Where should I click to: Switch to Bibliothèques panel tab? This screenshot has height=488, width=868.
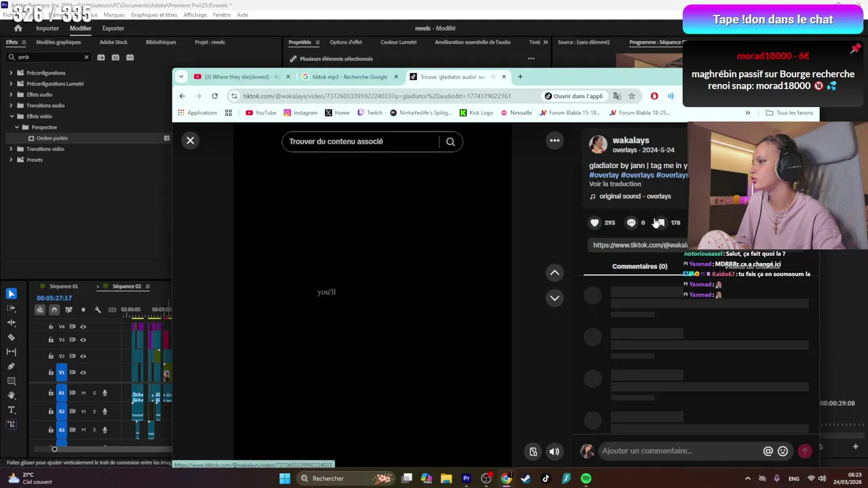(x=161, y=42)
